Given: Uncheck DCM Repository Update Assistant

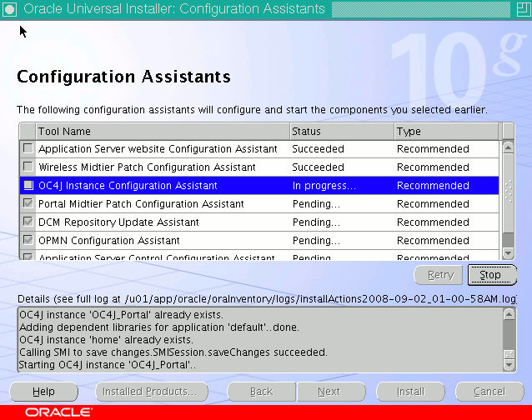Looking at the screenshot, I should click(28, 222).
